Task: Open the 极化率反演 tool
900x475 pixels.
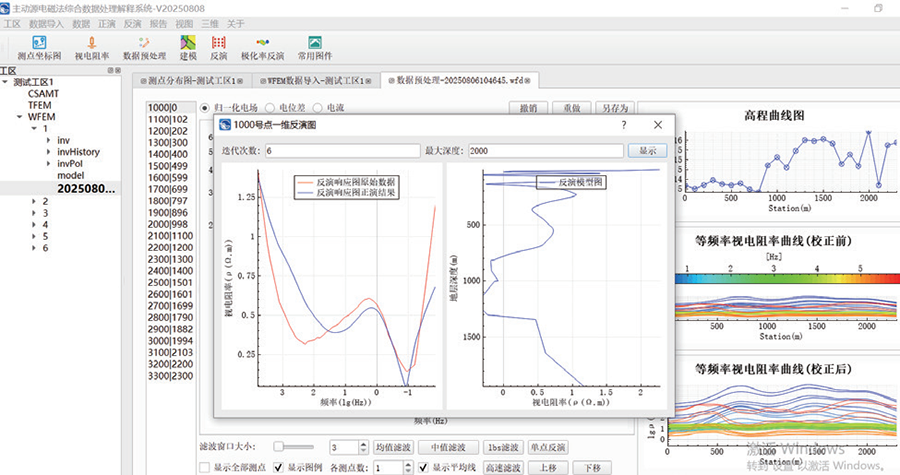Action: [x=264, y=47]
